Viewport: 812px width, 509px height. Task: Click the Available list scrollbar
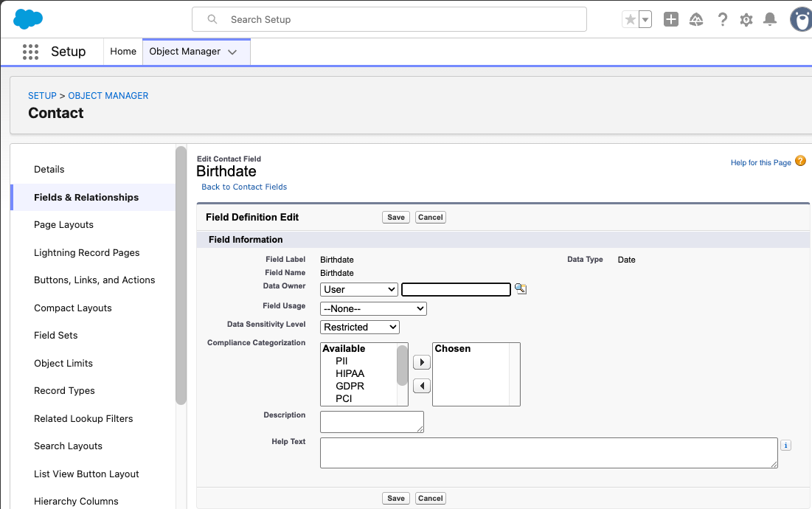pyautogui.click(x=402, y=366)
